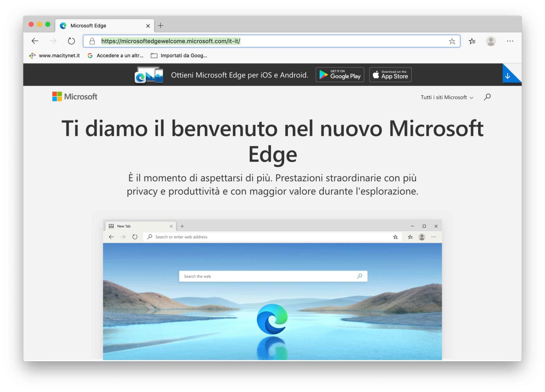Expand the Tutti i siti Microsoft dropdown
The height and width of the screenshot is (392, 545).
pos(447,97)
